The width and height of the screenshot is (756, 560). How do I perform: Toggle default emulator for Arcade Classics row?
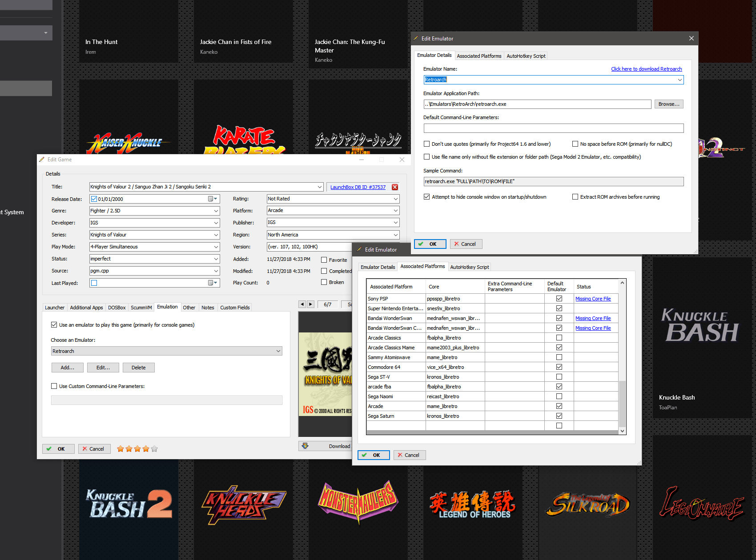click(559, 338)
